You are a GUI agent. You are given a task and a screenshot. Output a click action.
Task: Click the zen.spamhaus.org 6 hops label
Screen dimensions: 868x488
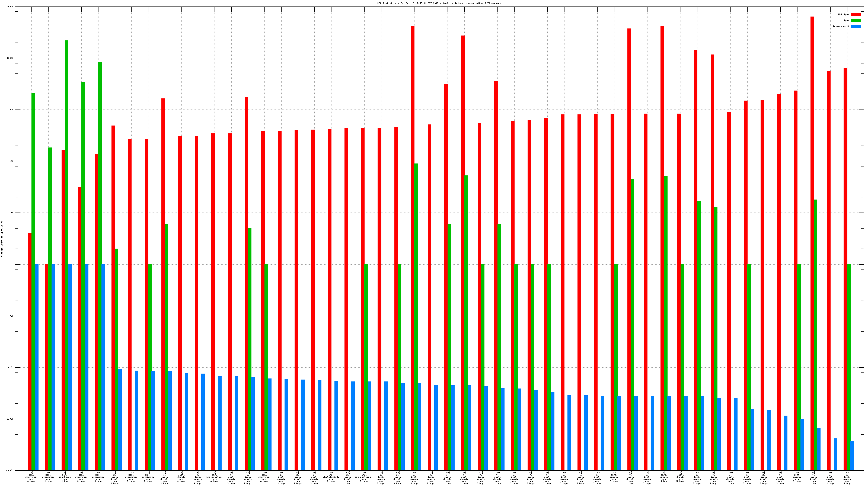[264, 477]
